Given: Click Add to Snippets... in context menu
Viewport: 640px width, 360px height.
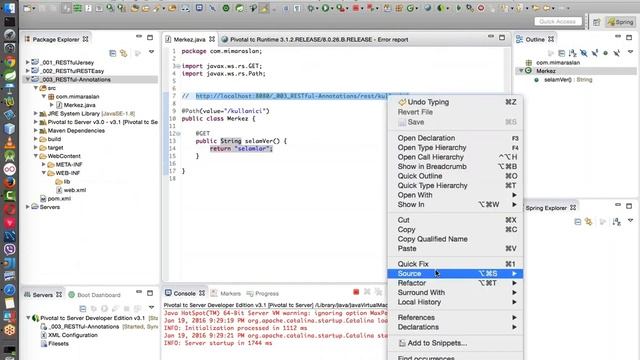Looking at the screenshot, I should click(455, 343).
